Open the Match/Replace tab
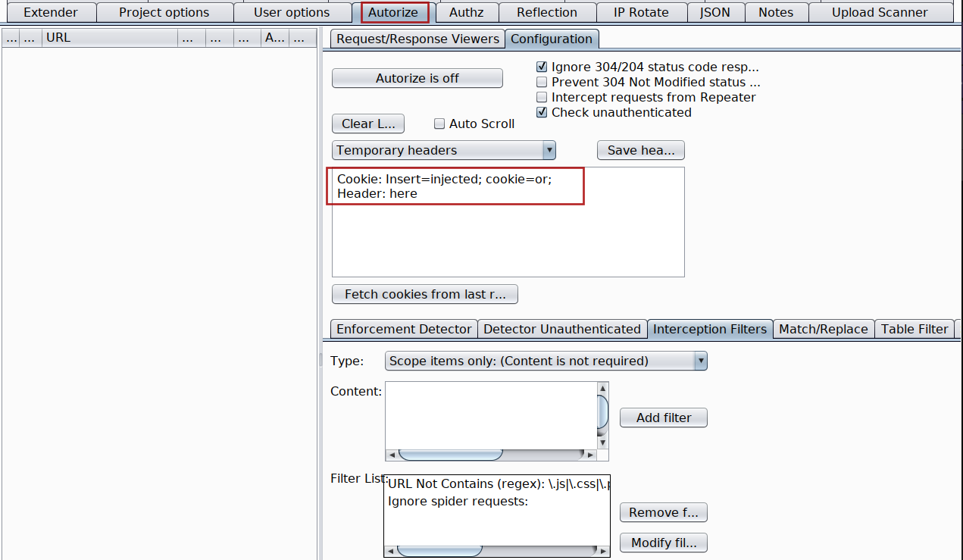963x560 pixels. (824, 329)
